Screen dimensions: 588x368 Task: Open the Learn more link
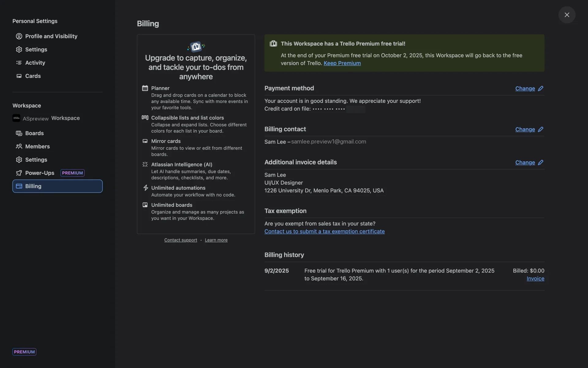[216, 240]
